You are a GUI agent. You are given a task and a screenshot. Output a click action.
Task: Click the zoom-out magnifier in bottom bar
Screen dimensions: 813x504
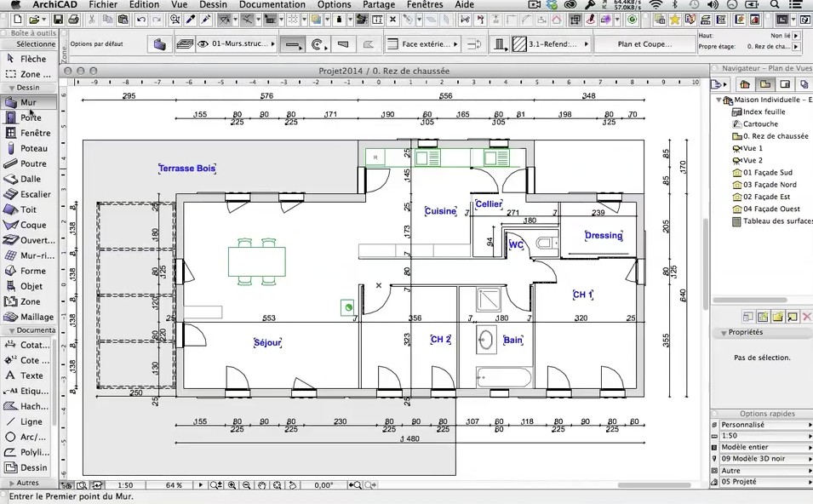(x=246, y=485)
